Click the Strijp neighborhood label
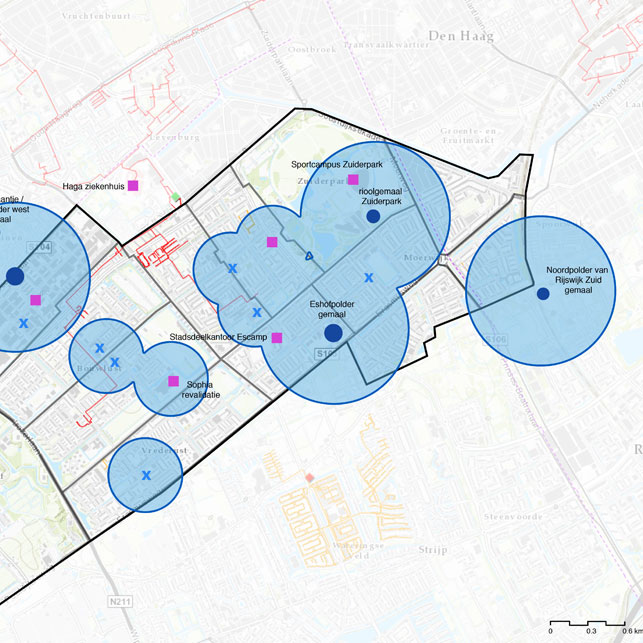Screen dimensions: 643x643 click(433, 549)
